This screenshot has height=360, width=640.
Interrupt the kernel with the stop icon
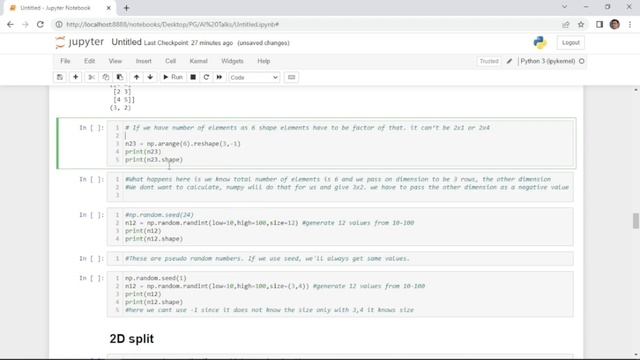point(193,77)
